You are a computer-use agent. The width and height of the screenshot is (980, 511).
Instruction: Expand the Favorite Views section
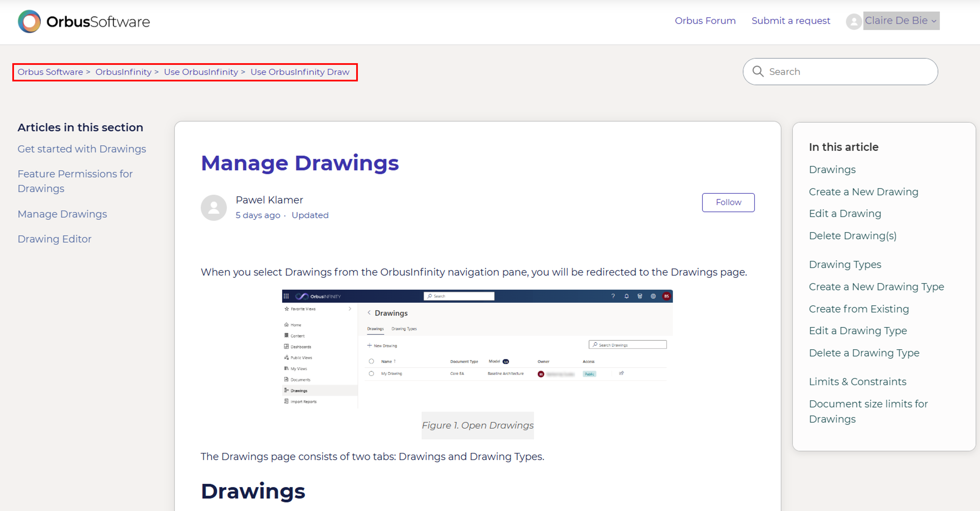(350, 309)
